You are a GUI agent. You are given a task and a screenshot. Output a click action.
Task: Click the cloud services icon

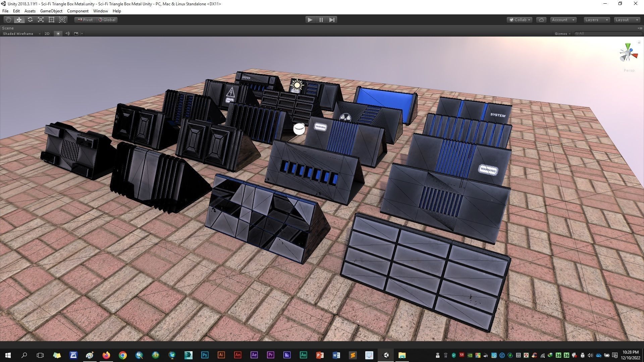pos(541,20)
